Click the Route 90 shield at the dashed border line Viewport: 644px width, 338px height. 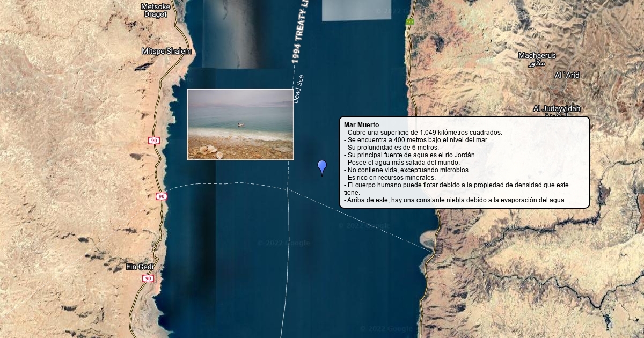161,196
